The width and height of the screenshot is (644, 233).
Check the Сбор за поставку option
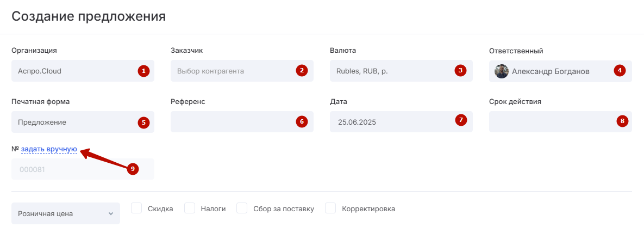(242, 209)
